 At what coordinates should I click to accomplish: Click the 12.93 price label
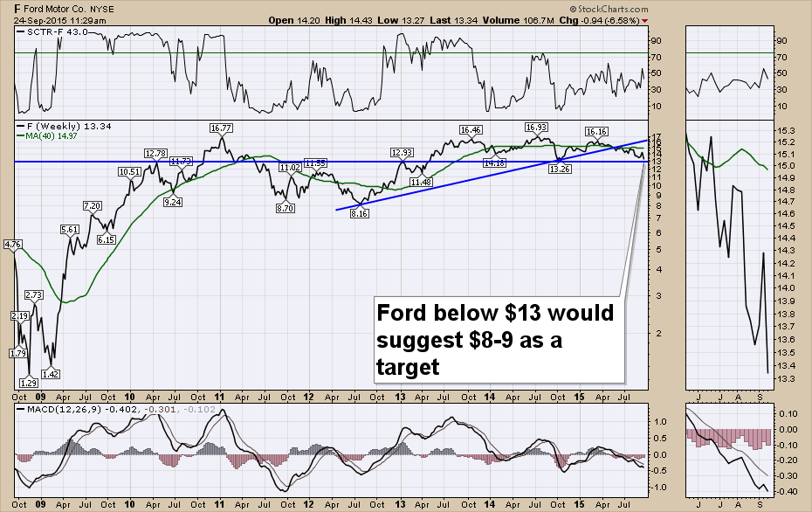[402, 152]
